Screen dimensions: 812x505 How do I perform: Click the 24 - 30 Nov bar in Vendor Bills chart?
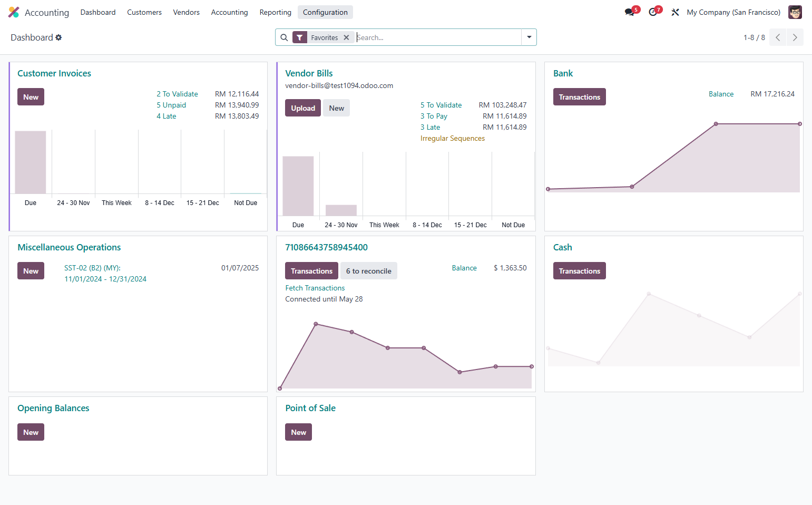(341, 210)
